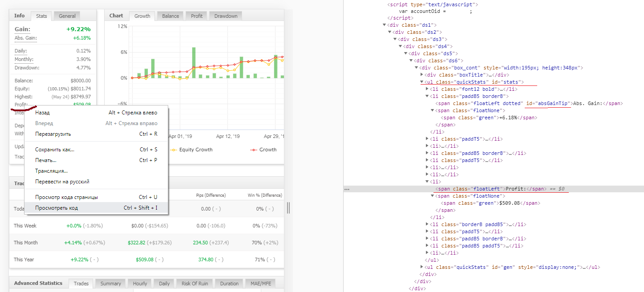Open the DevTools row actions ellipsis
This screenshot has height=292, width=644.
(347, 189)
